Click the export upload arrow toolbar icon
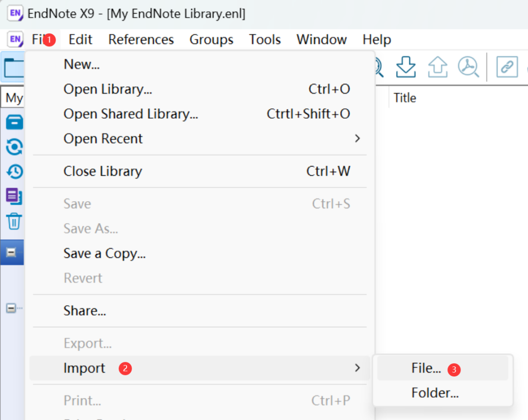The height and width of the screenshot is (420, 528). coord(438,66)
